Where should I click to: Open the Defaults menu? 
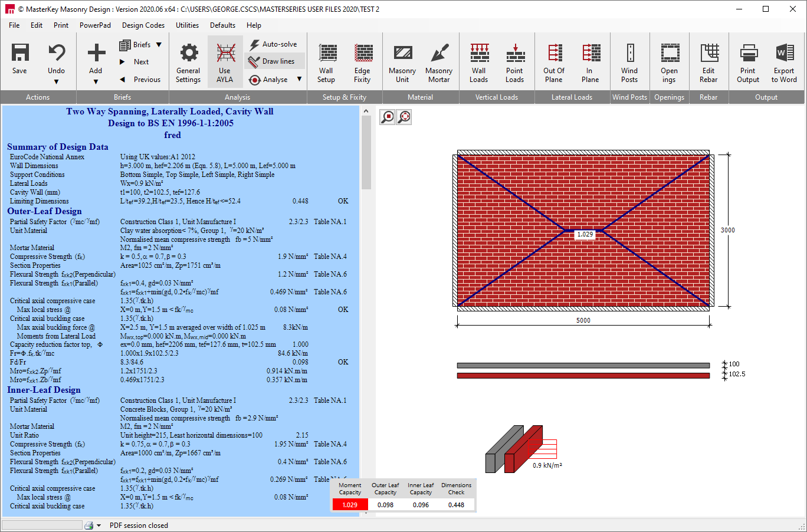(x=223, y=25)
